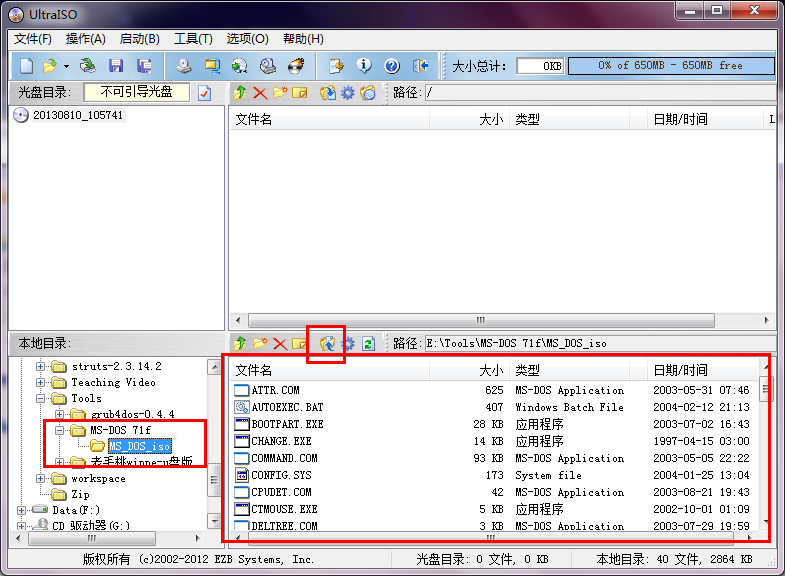Click the Make CD image drive icon

click(x=184, y=66)
